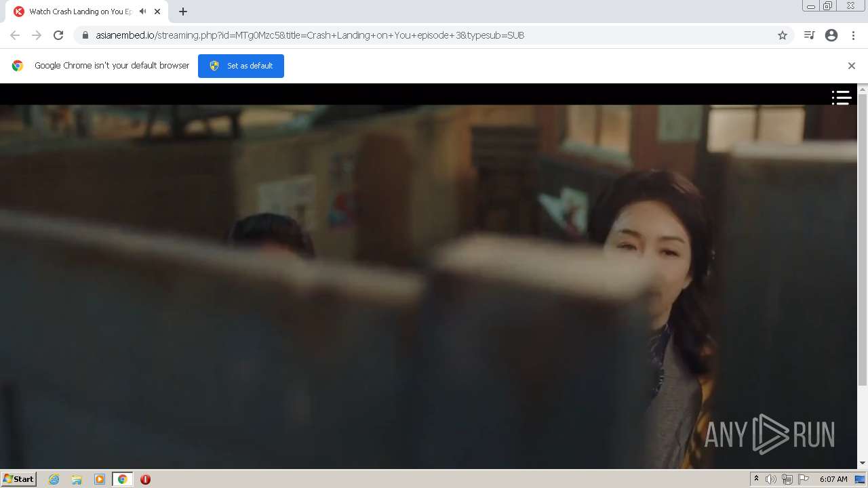Open a new browser tab
This screenshot has height=488, width=868.
[x=183, y=12]
